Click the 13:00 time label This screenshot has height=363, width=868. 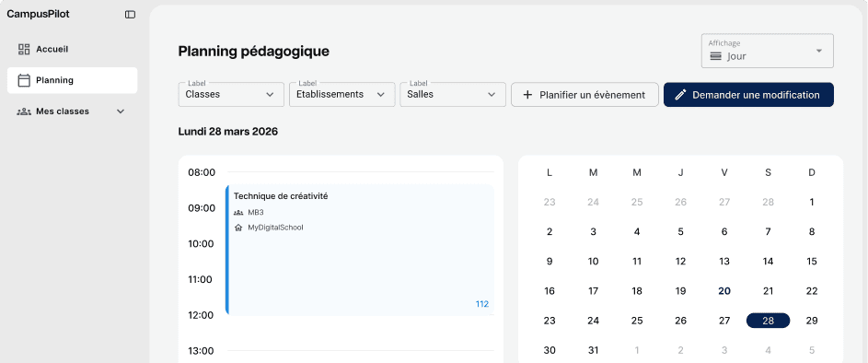click(202, 351)
